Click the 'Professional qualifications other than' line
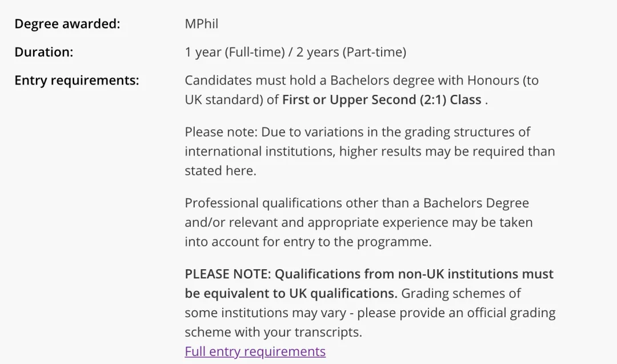Viewport: 617px width, 364px height. pyautogui.click(x=357, y=203)
